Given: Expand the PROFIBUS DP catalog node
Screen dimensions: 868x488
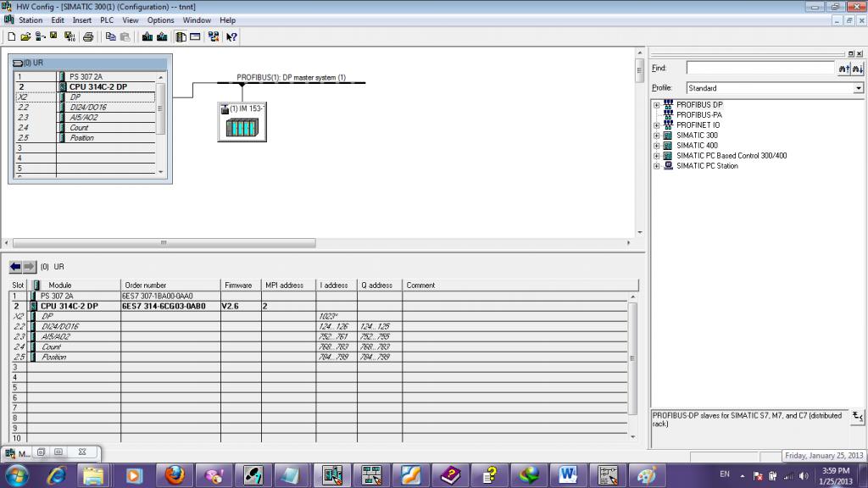Looking at the screenshot, I should click(657, 104).
